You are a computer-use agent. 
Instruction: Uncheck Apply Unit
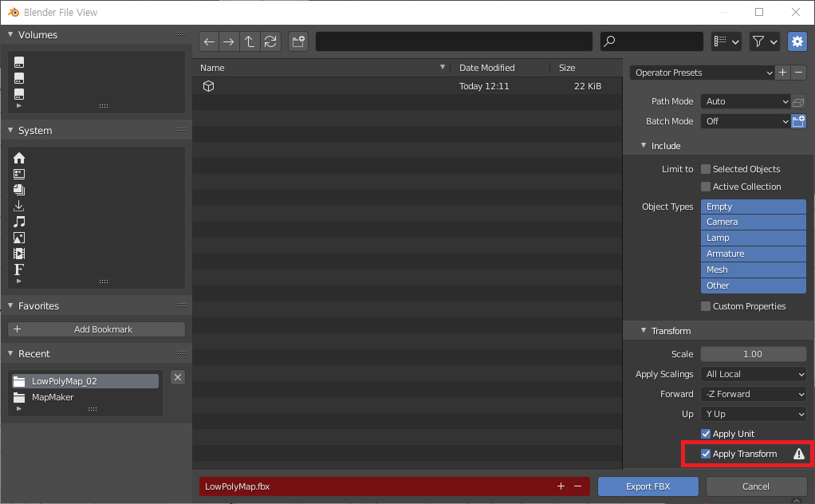[705, 434]
